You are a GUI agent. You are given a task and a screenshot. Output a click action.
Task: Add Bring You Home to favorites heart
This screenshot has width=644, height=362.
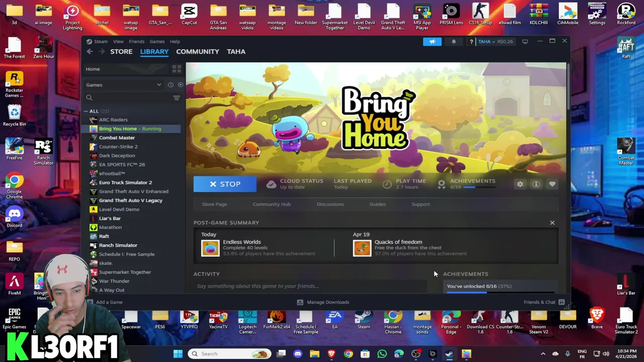552,184
